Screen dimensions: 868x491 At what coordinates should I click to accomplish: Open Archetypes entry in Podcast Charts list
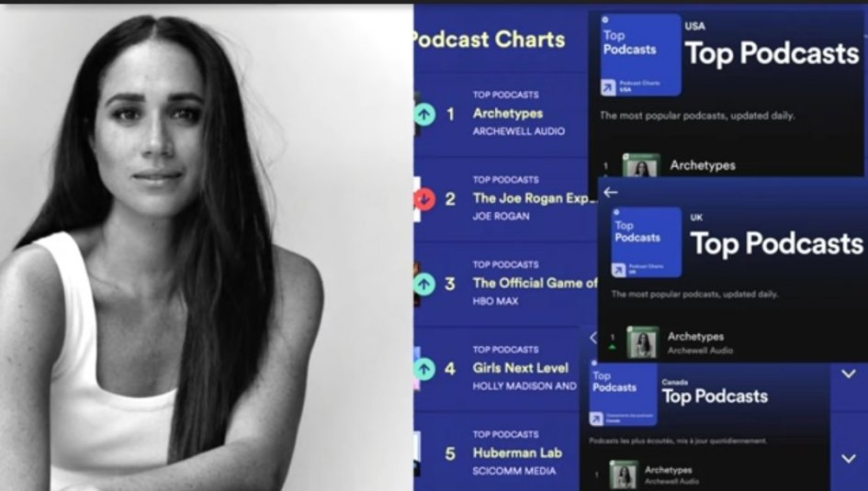click(x=508, y=114)
